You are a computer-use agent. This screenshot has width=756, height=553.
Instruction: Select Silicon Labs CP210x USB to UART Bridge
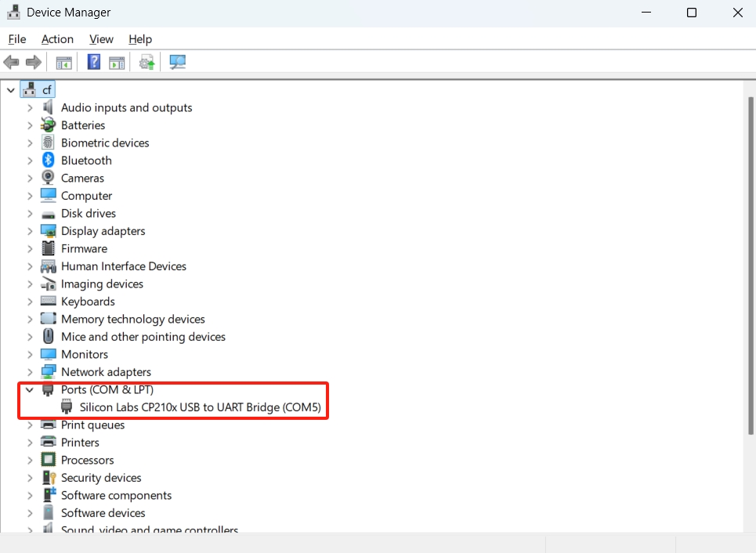pos(200,407)
